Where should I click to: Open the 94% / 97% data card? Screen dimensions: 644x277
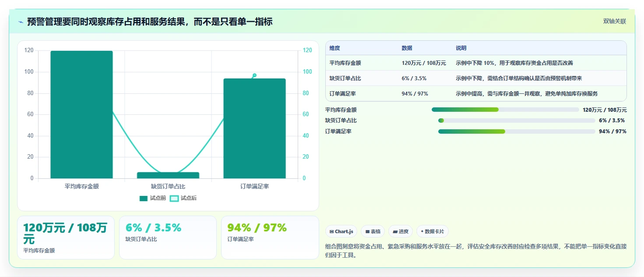(270, 238)
